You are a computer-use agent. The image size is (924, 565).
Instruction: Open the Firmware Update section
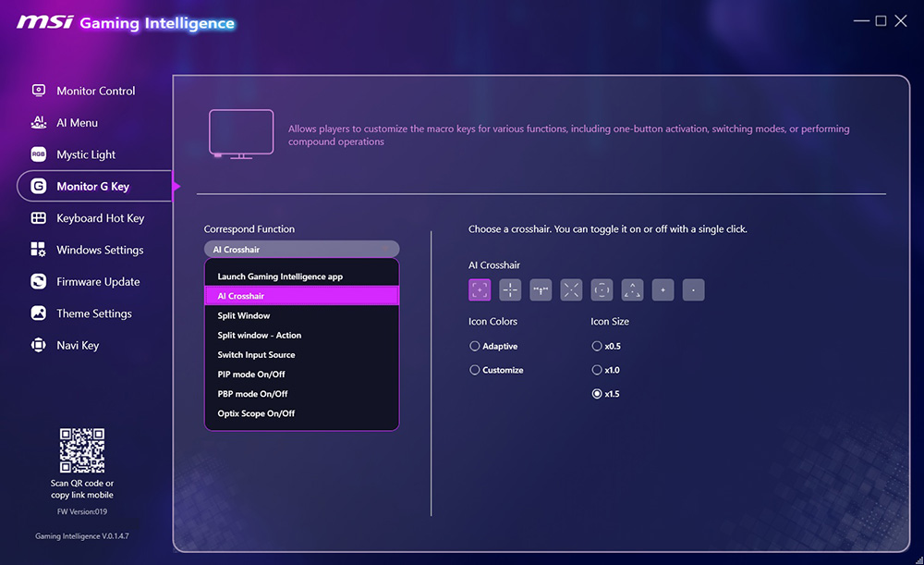tap(98, 282)
